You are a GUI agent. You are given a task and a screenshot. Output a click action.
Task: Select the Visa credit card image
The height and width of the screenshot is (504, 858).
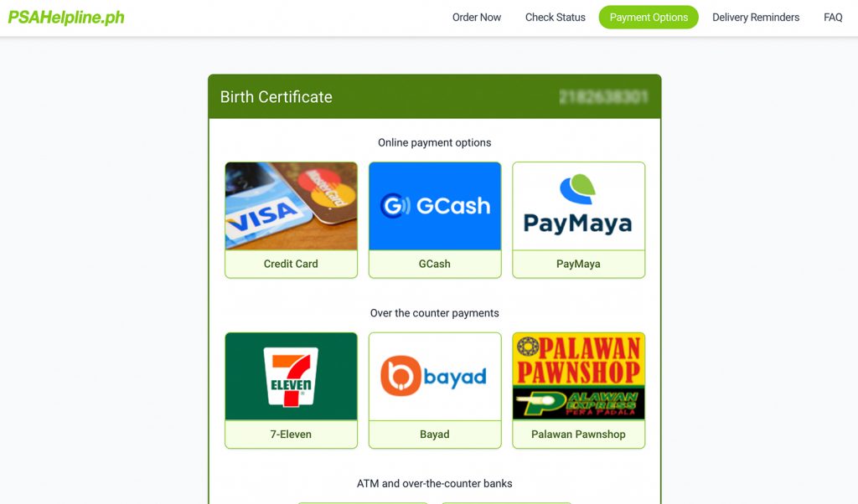(x=291, y=206)
